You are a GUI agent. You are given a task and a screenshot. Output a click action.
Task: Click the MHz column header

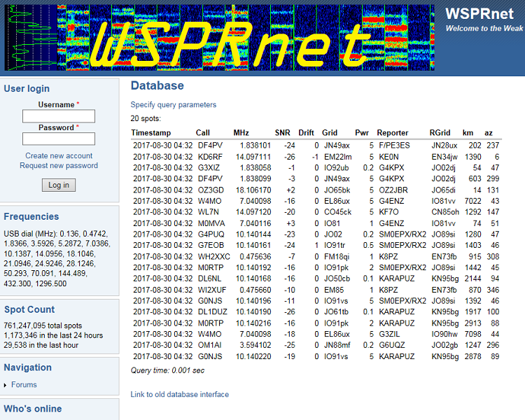point(241,133)
